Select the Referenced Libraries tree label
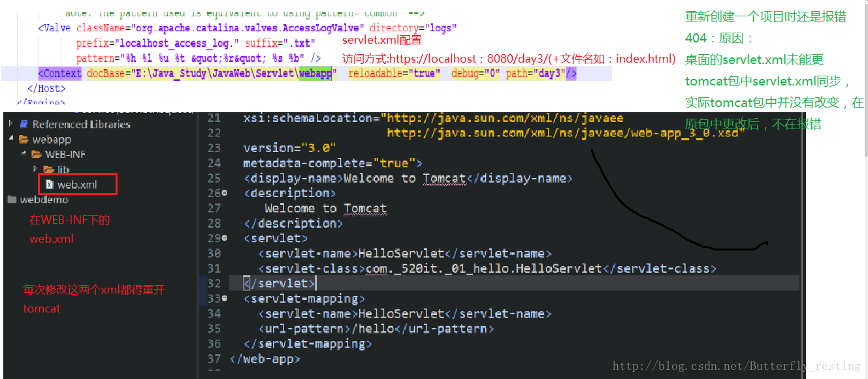This screenshot has height=379, width=868. coord(82,124)
